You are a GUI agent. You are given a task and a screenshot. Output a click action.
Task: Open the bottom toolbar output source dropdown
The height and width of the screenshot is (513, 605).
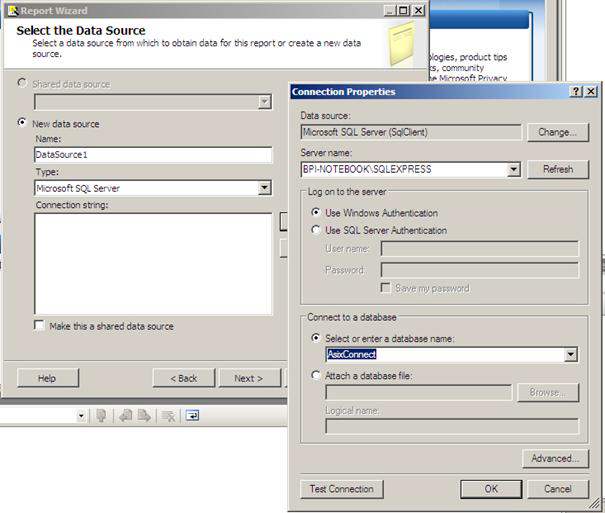81,416
